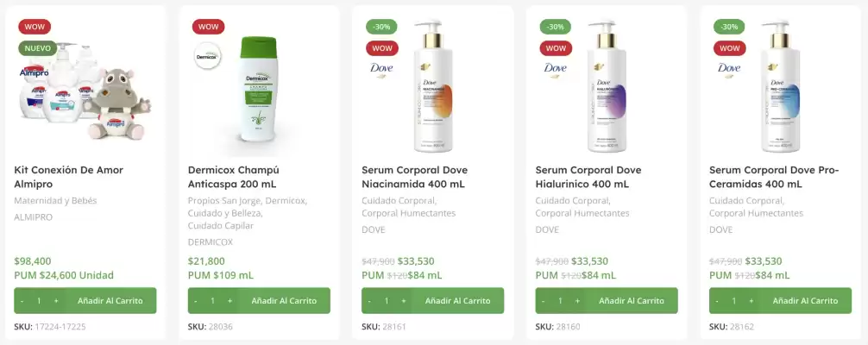The width and height of the screenshot is (868, 345).
Task: Increase quantity for Kit Conexión De Amor
Action: 56,301
